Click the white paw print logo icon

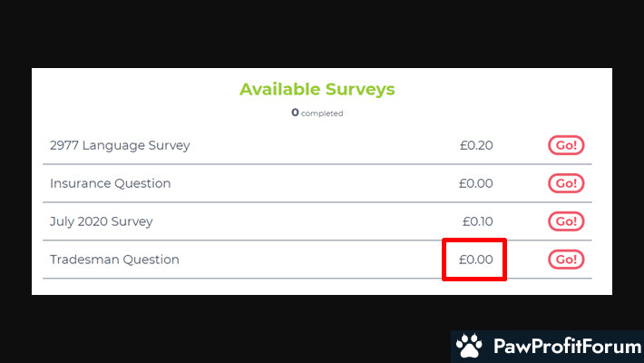tap(470, 346)
